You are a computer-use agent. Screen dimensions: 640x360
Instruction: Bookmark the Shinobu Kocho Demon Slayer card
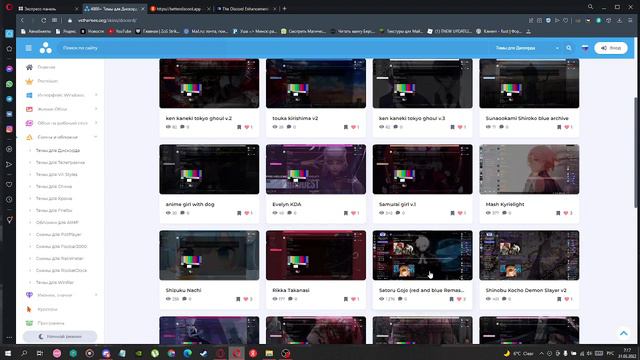tap(559, 299)
